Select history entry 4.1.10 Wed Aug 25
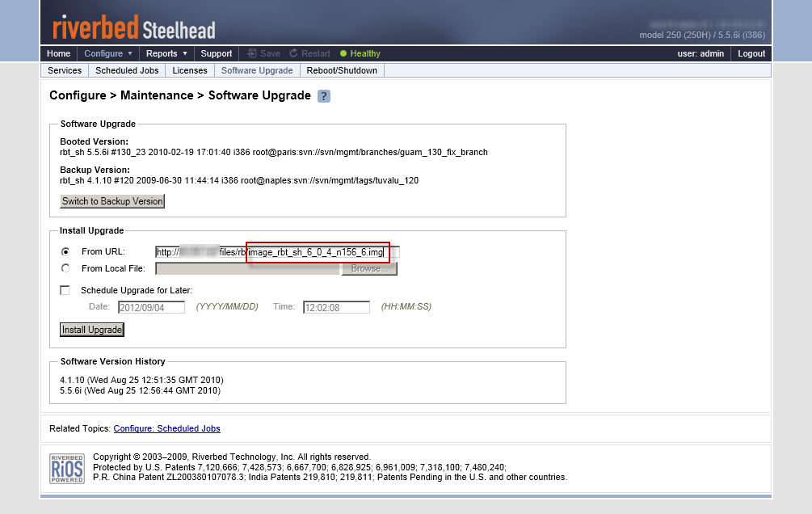 [x=142, y=380]
